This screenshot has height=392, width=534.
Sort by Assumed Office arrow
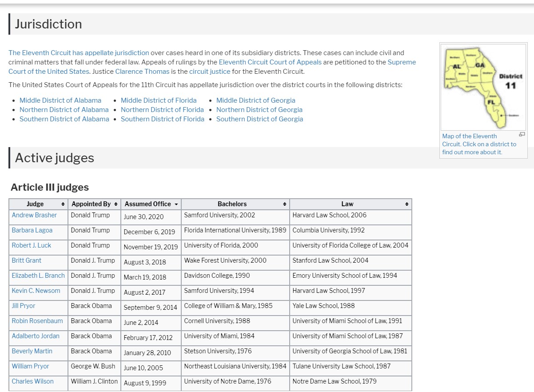click(x=176, y=204)
